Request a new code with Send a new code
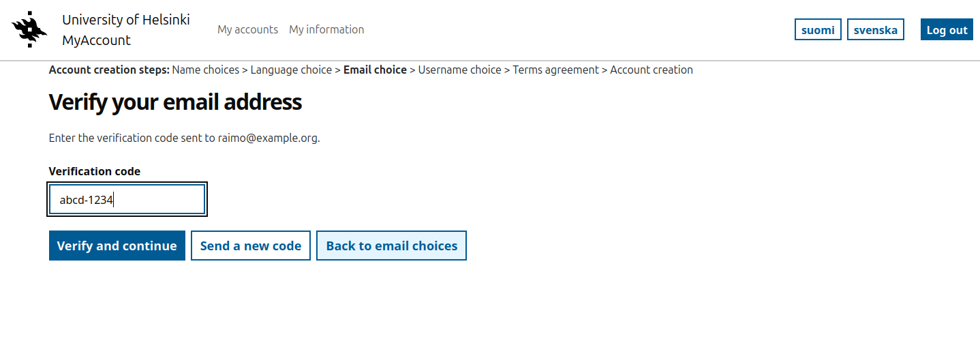This screenshot has width=980, height=341. [251, 246]
